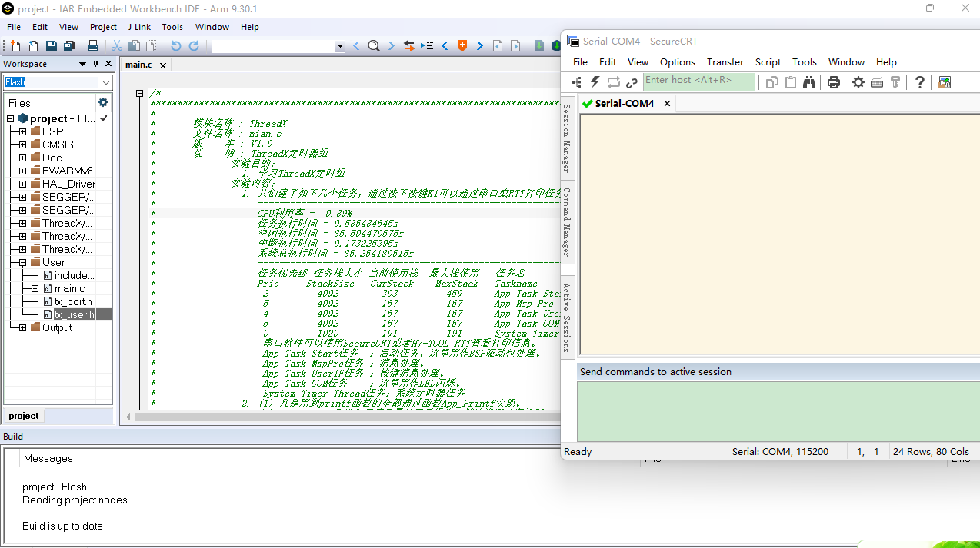Expand the CMSIS folder node
Image resolution: width=980 pixels, height=548 pixels.
click(x=22, y=144)
